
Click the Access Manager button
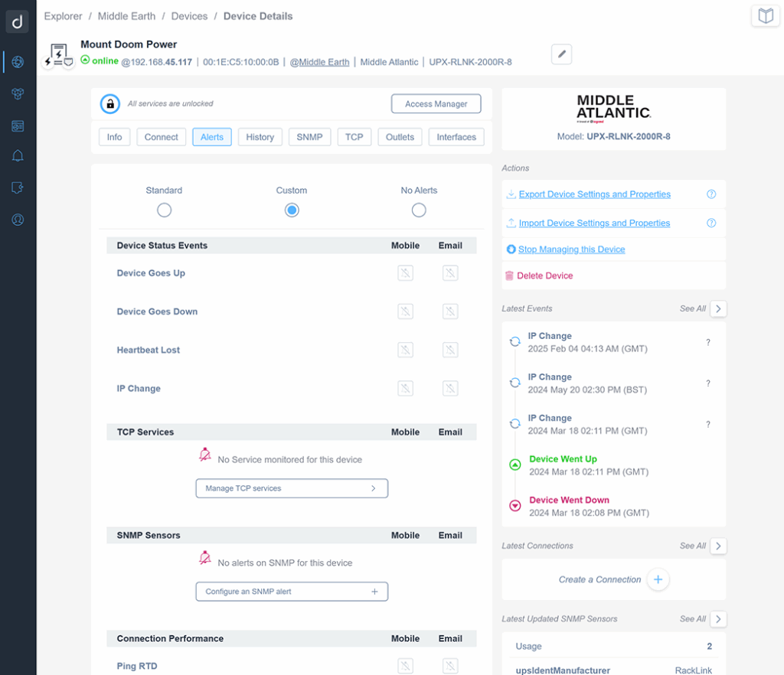click(x=436, y=103)
